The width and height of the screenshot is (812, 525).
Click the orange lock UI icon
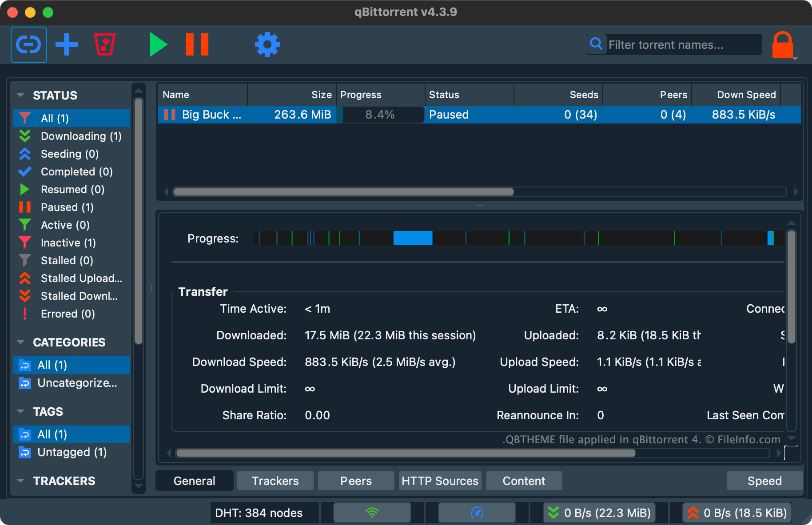tap(782, 45)
